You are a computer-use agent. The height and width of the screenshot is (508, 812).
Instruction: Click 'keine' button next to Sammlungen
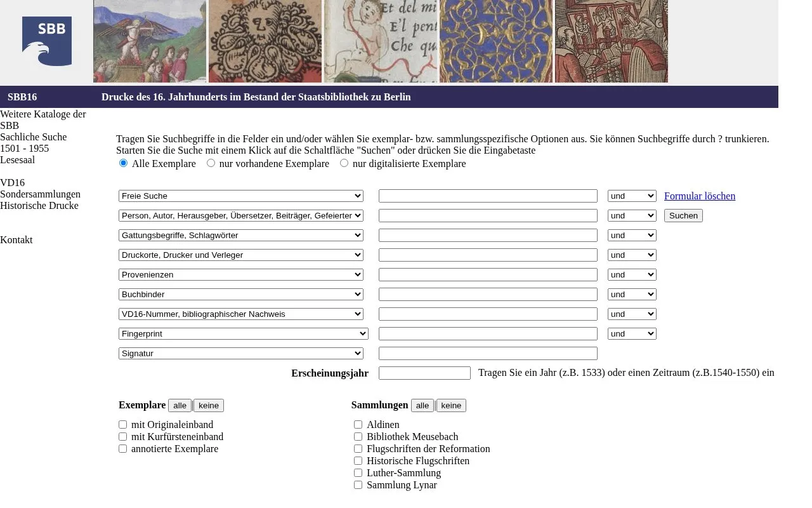451,406
